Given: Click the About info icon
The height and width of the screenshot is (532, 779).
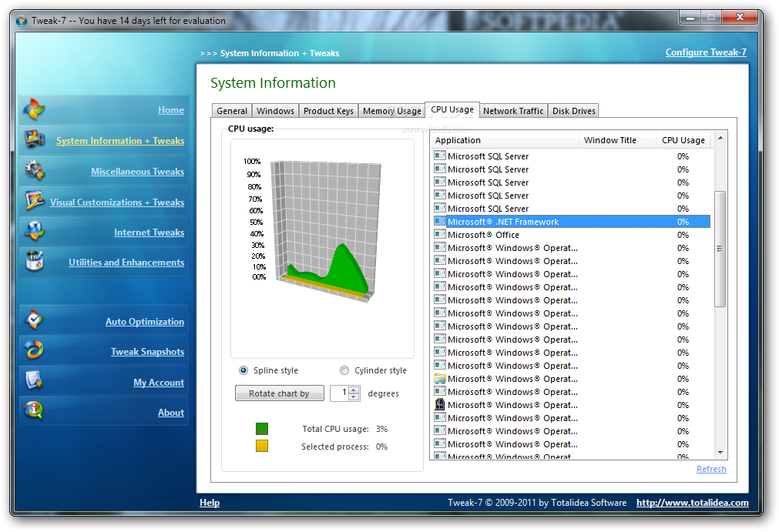Looking at the screenshot, I should pos(34,411).
